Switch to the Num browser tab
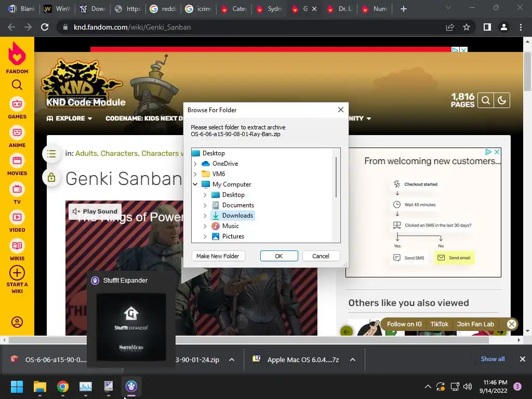 click(375, 9)
